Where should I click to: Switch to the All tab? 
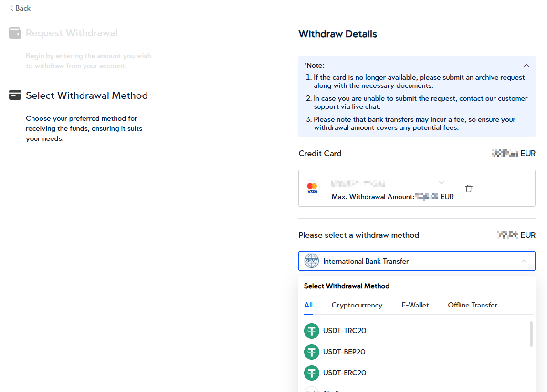coord(308,305)
